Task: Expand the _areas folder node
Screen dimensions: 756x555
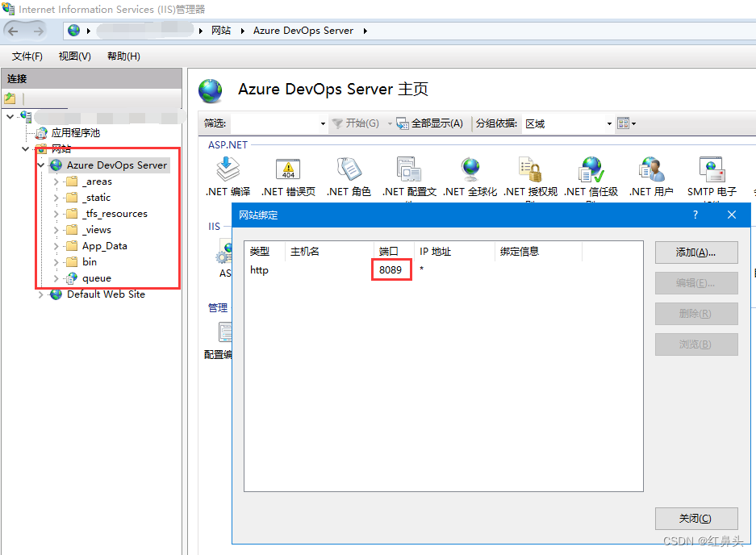Action: click(56, 182)
